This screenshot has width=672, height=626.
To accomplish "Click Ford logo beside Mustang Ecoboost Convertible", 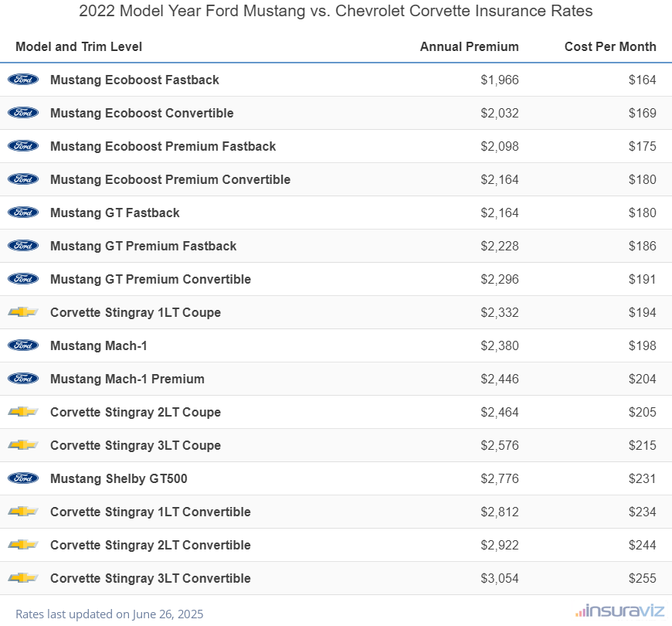I will coord(23,113).
